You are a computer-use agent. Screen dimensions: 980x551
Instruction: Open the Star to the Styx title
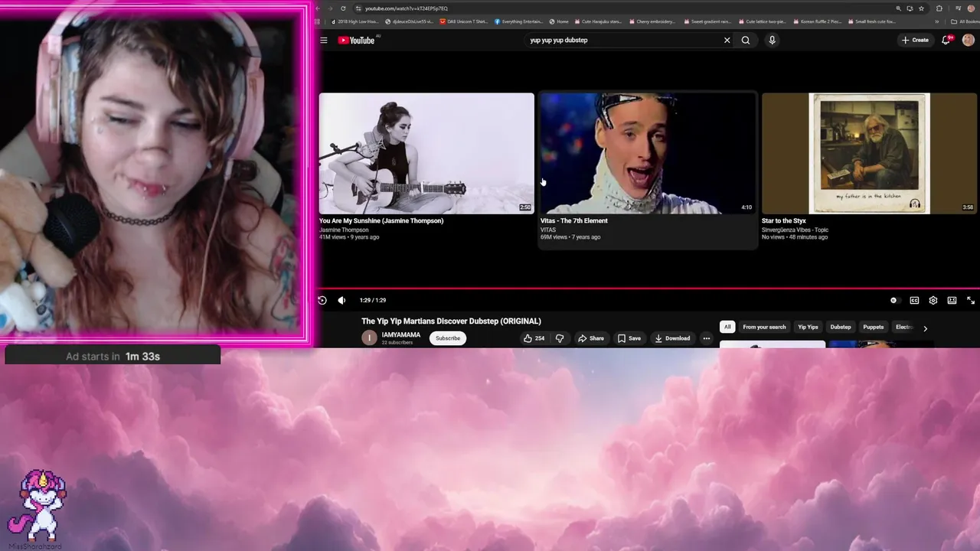[x=784, y=220]
